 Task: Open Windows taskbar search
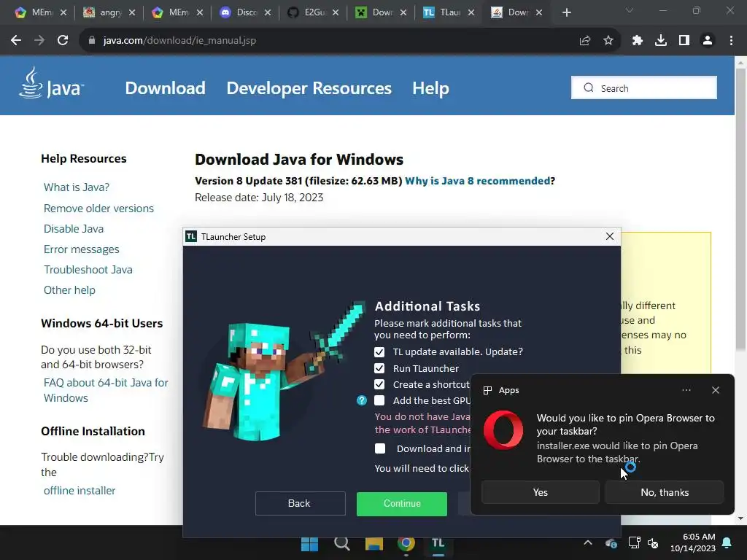click(x=341, y=543)
